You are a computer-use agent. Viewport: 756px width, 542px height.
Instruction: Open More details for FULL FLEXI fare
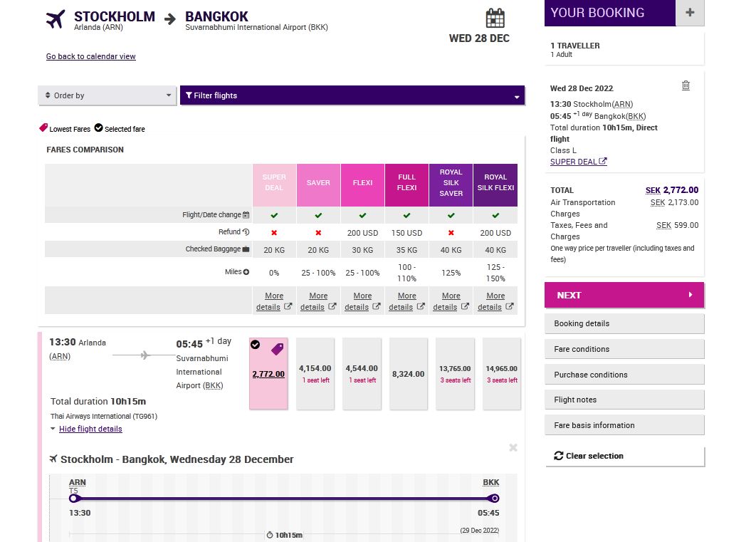[x=407, y=301]
